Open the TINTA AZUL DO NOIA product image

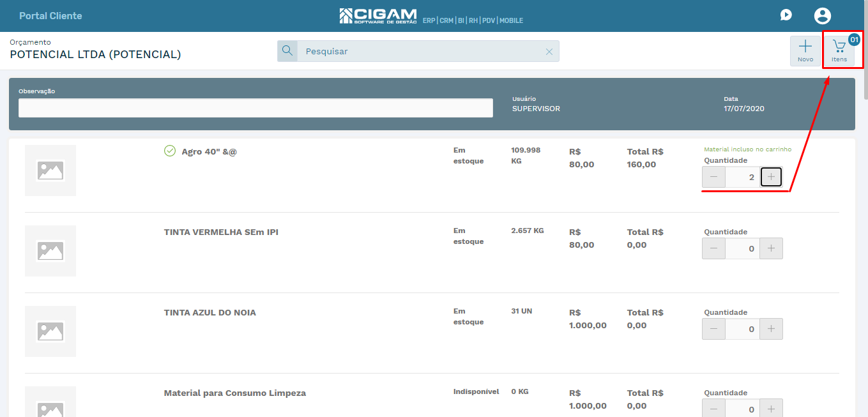(x=50, y=331)
